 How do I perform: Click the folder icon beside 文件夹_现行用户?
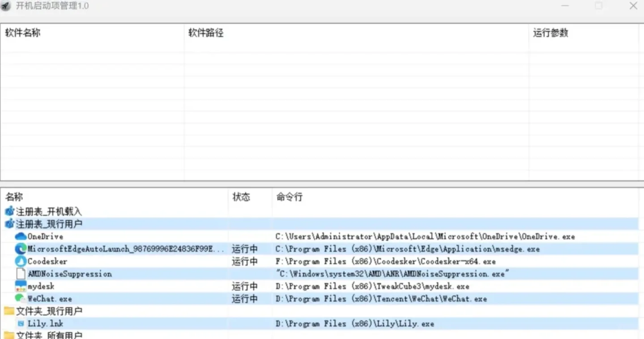(x=9, y=311)
